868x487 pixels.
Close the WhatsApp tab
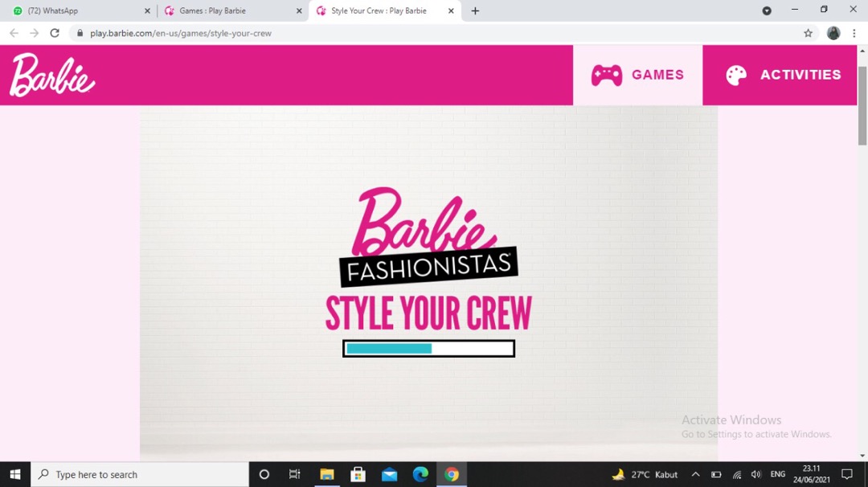(147, 11)
